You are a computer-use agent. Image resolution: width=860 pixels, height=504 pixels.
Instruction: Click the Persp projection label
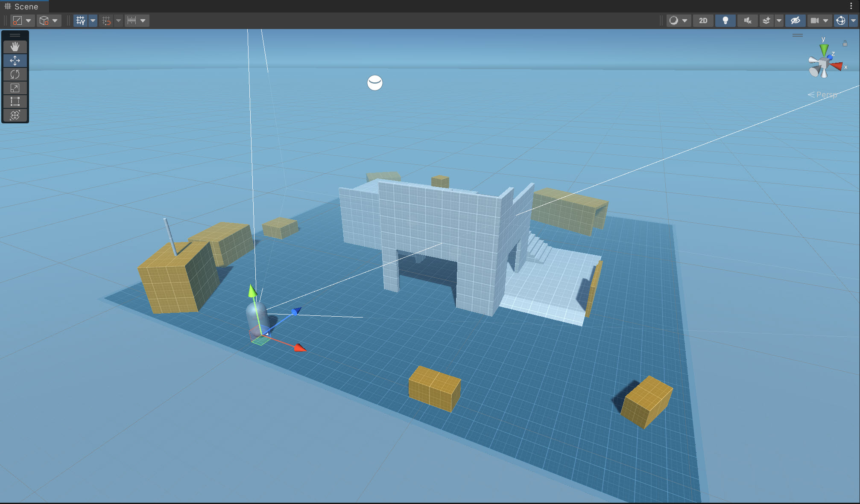pyautogui.click(x=826, y=95)
